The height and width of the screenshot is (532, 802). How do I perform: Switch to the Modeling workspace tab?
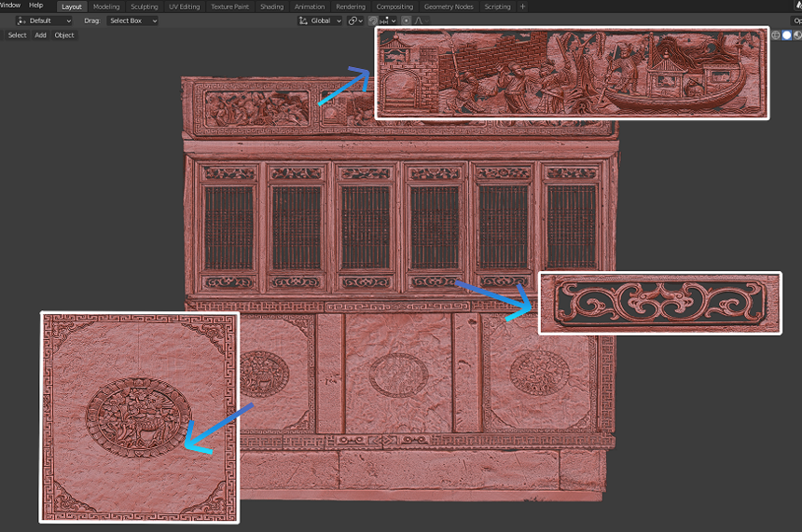(x=106, y=7)
